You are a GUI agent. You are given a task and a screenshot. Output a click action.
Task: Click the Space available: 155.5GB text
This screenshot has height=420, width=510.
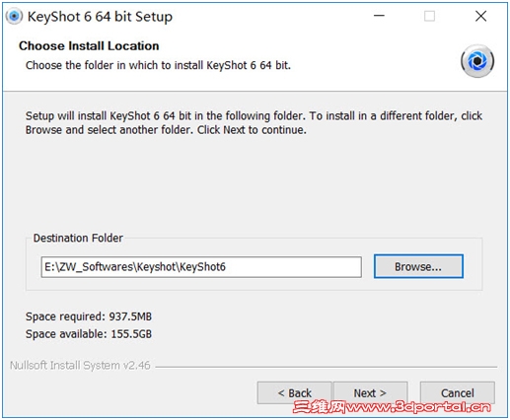click(89, 334)
